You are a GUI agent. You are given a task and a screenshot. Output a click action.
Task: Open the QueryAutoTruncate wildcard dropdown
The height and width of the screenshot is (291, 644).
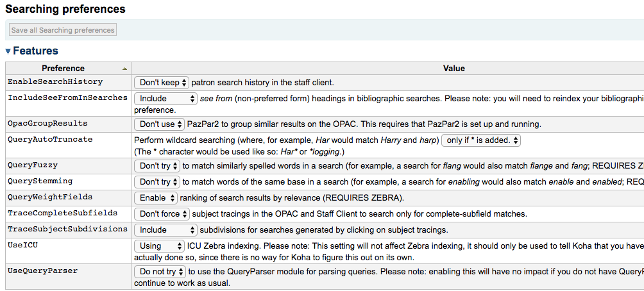click(x=481, y=140)
